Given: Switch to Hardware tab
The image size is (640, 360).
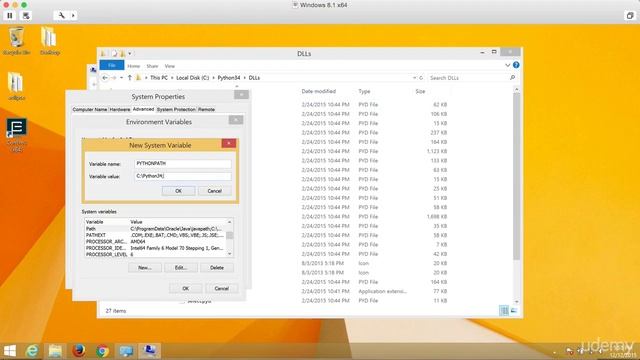Looking at the screenshot, I should tap(120, 109).
